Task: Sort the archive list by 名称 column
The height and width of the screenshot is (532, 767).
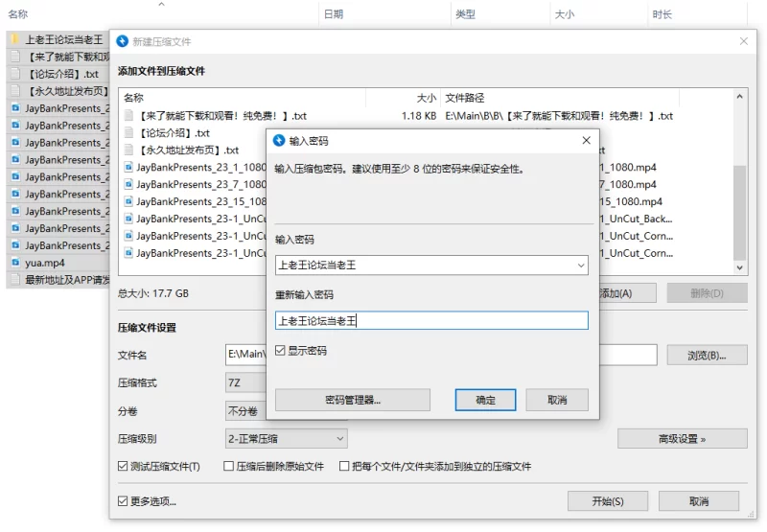Action: pos(133,98)
